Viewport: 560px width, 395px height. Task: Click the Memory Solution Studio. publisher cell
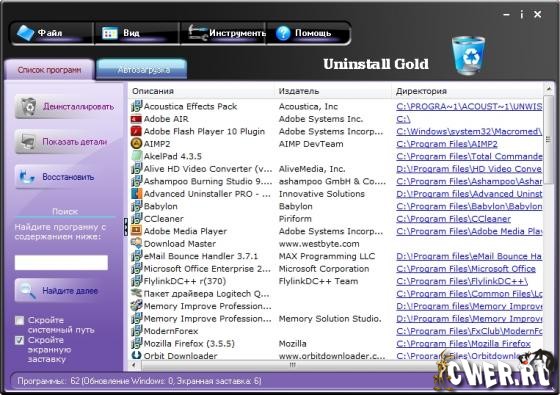330,319
